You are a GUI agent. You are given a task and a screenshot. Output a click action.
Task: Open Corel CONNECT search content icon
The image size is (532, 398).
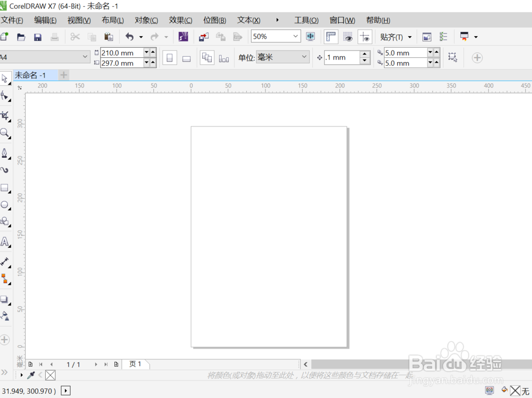click(x=183, y=37)
